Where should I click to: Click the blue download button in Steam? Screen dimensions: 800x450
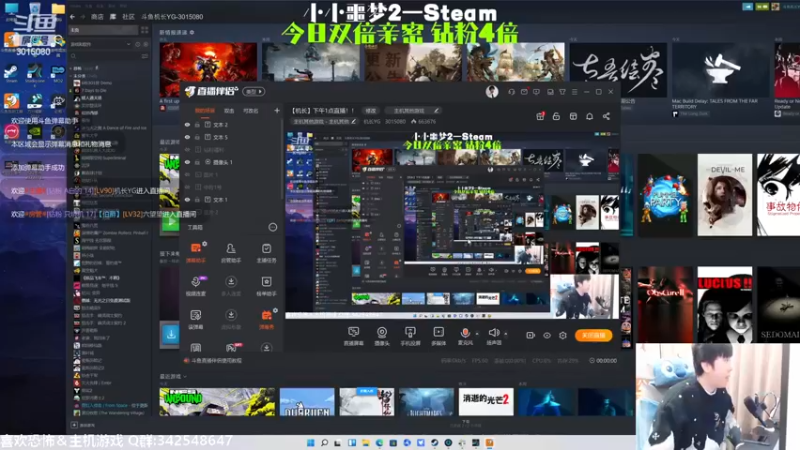[x=170, y=335]
